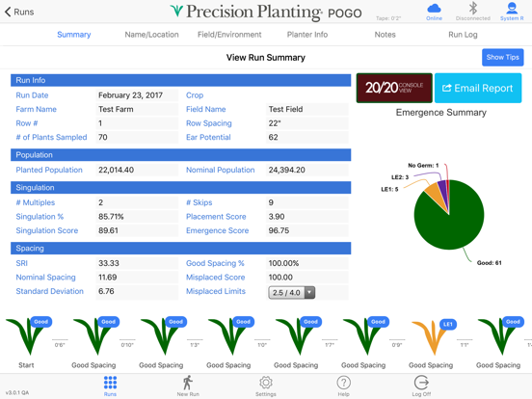Click the SRI value 33.33
Screen dimensions: 532x399
click(x=137, y=263)
